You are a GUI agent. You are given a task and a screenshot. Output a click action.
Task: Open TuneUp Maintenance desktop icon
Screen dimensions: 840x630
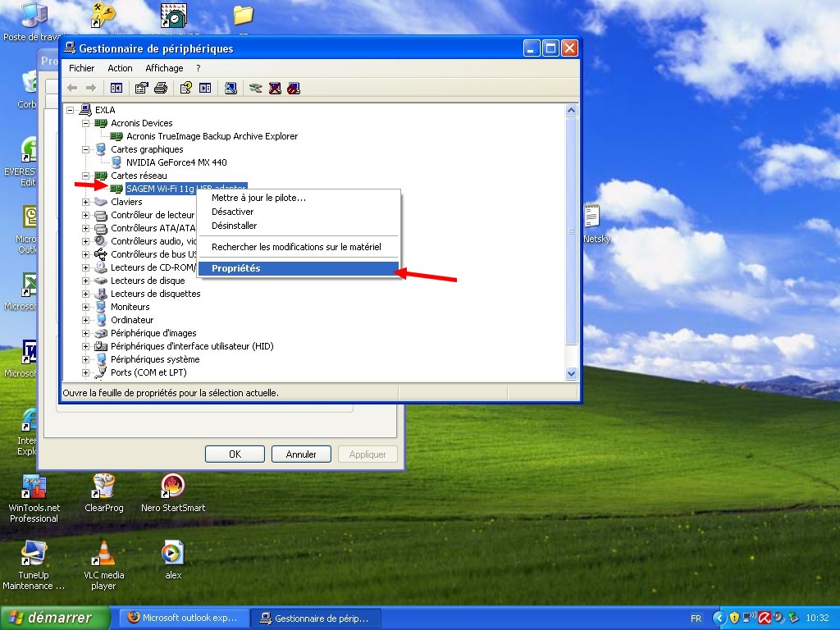(x=33, y=566)
